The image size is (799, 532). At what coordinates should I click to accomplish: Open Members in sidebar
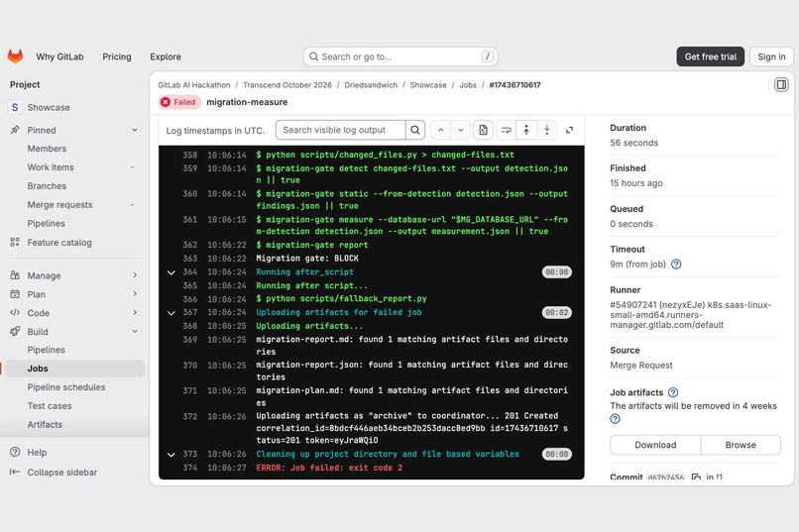(47, 149)
